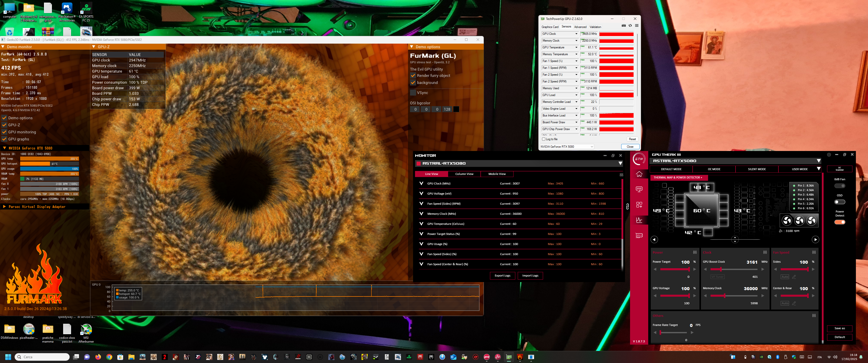868x363 pixels.
Task: Click GPU-Z screenshot camera icon
Action: pyautogui.click(x=623, y=26)
